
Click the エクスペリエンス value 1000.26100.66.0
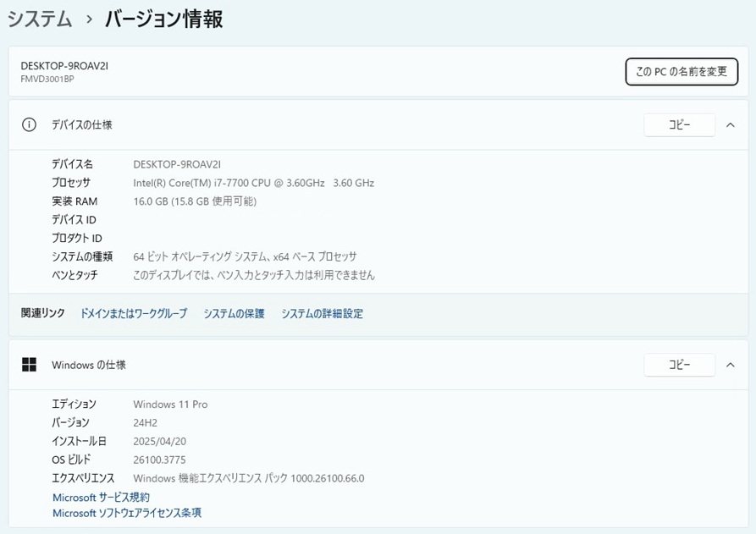pyautogui.click(x=249, y=478)
